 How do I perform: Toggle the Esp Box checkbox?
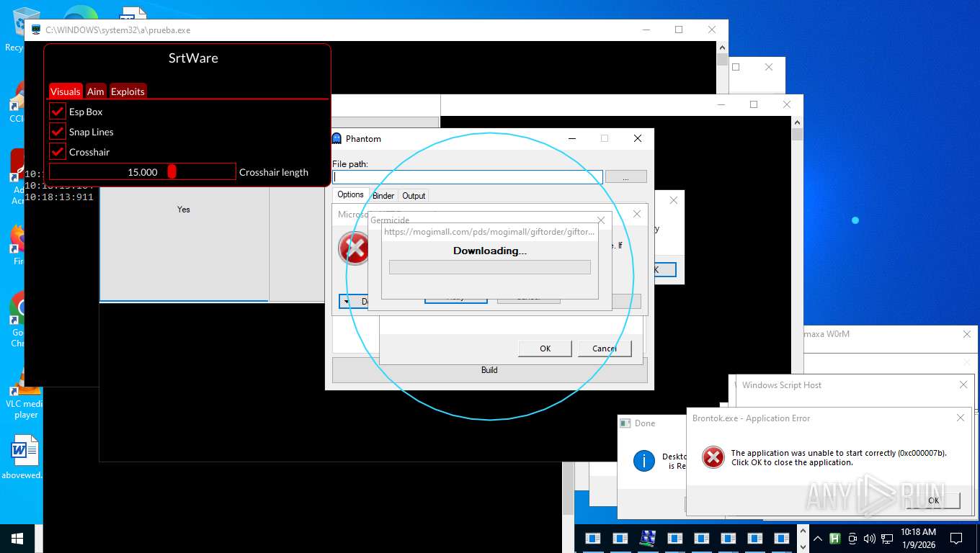click(x=58, y=112)
